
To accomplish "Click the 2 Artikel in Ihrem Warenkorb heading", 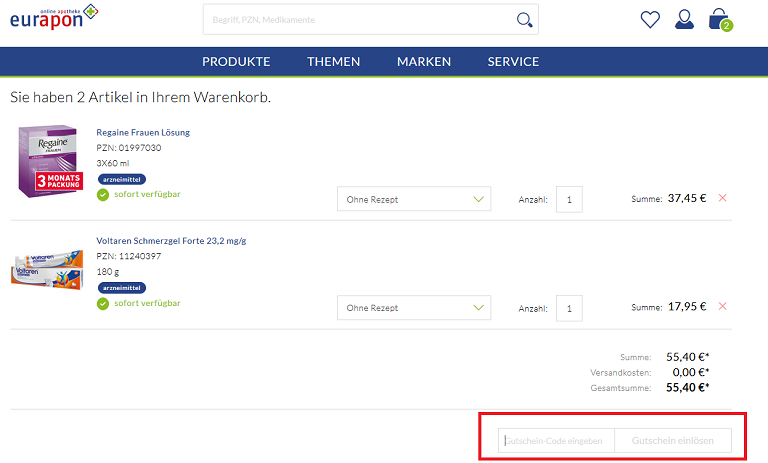I will click(141, 97).
